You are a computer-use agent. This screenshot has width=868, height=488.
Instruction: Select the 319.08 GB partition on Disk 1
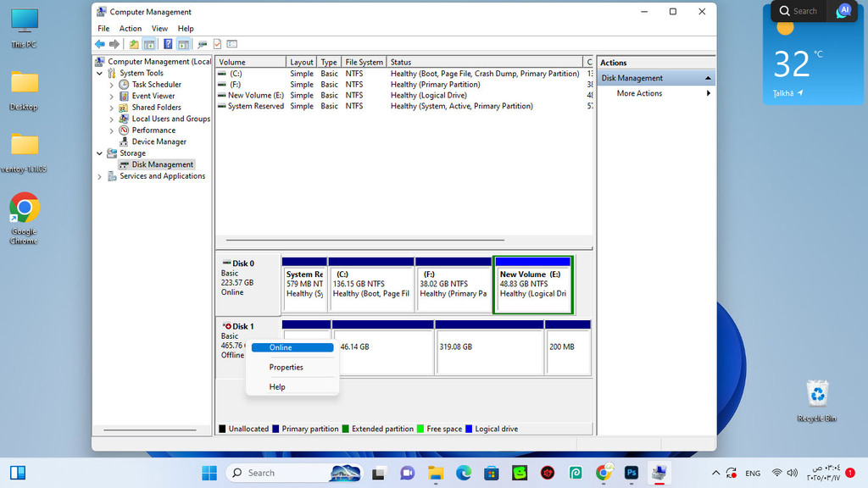489,347
